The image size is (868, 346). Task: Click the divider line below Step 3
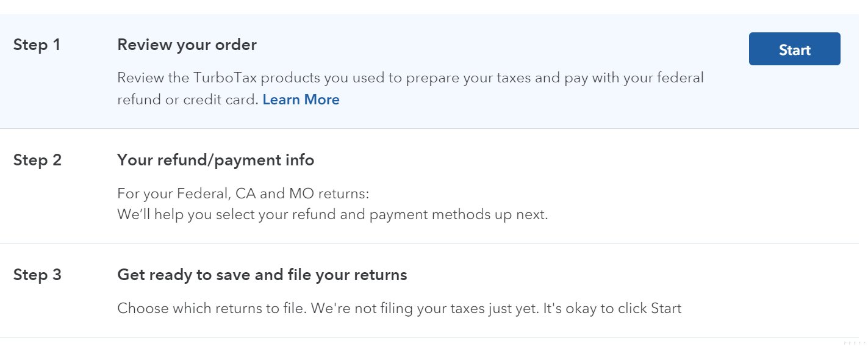click(x=427, y=337)
